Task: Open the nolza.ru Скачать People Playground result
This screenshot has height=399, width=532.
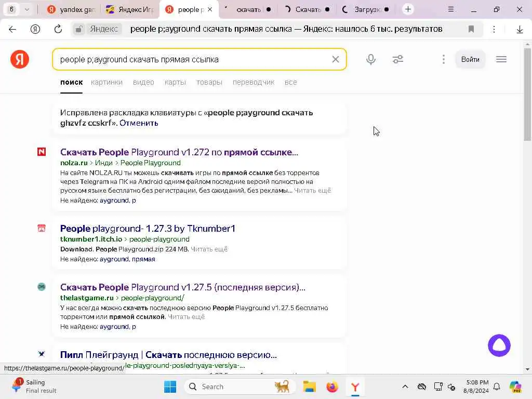Action: (x=179, y=152)
